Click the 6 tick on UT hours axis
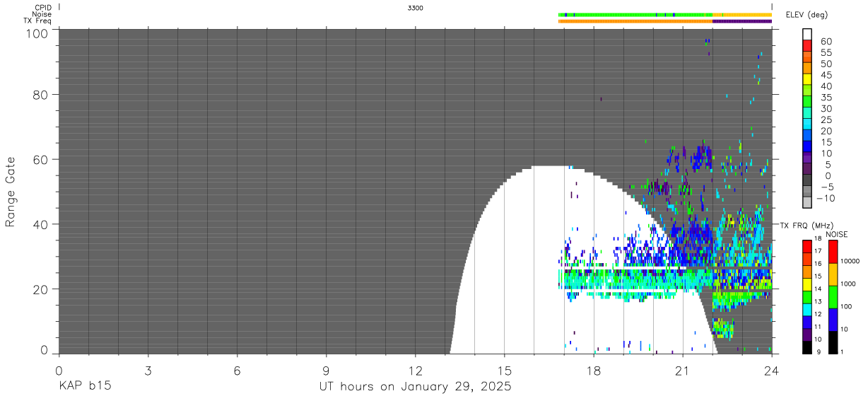The width and height of the screenshot is (868, 401). [x=237, y=370]
